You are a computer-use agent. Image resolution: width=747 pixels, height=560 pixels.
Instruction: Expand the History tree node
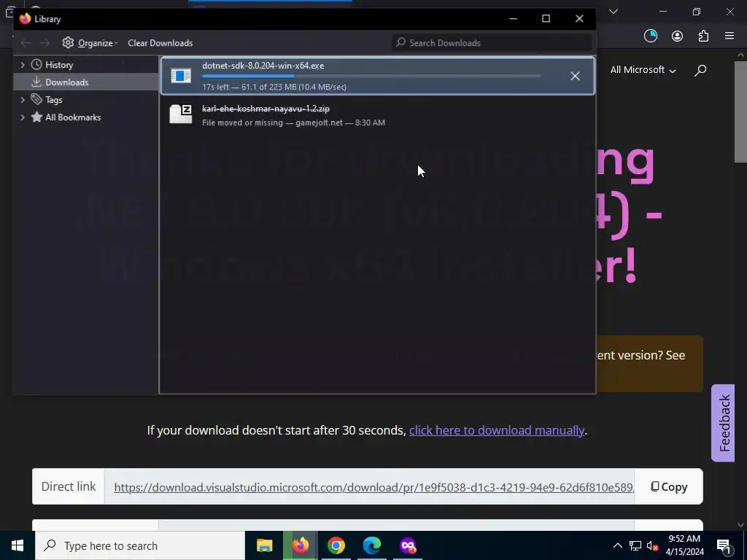(23, 65)
